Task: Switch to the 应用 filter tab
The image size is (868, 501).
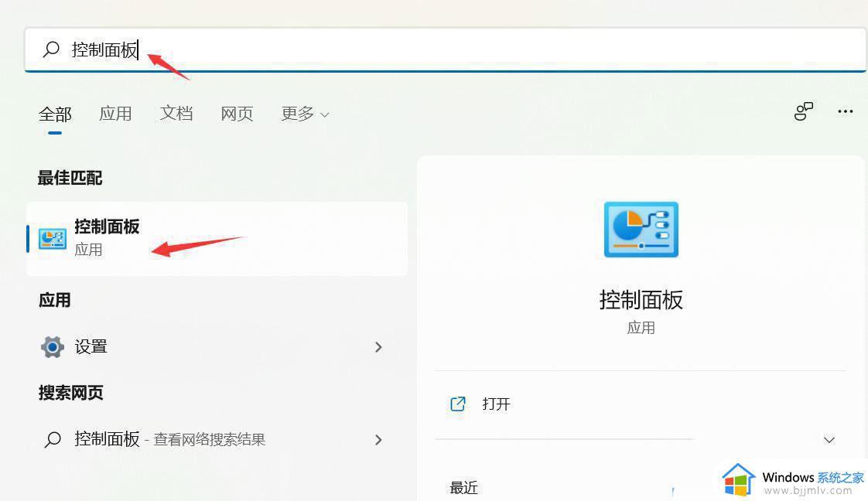Action: (115, 114)
